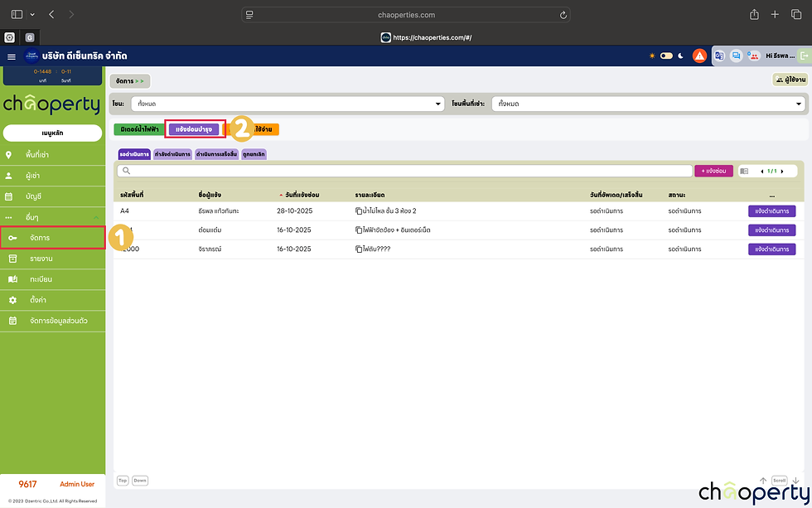Switch to รอดำเนินการ status tab
Image resolution: width=812 pixels, height=508 pixels.
(134, 154)
